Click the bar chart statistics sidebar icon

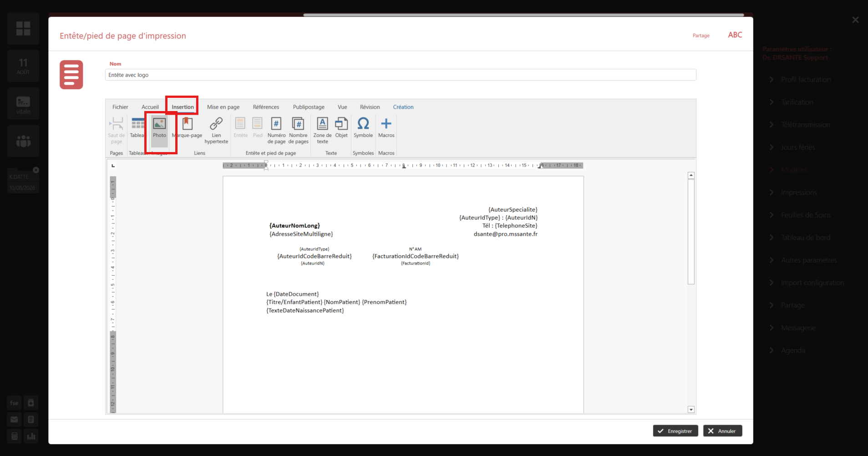[31, 436]
